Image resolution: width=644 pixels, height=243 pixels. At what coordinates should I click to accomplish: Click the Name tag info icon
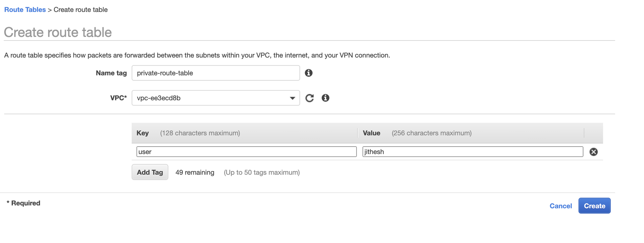[308, 73]
